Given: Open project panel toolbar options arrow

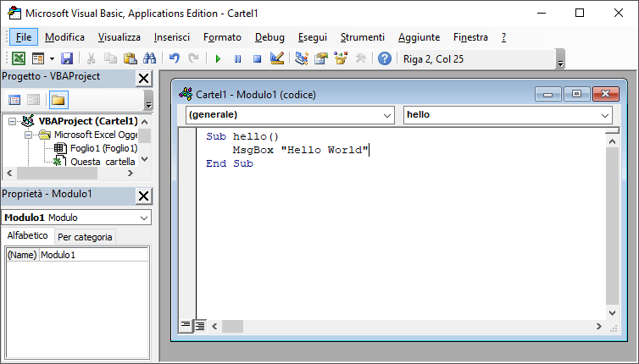Looking at the screenshot, I should (148, 100).
